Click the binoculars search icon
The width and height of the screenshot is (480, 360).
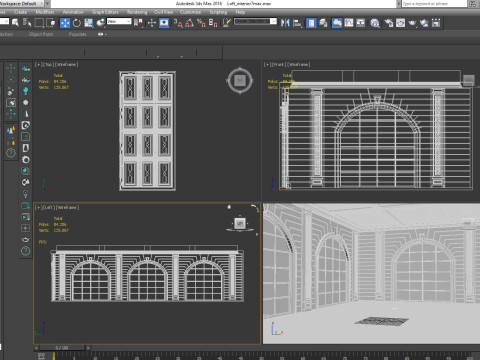click(472, 4)
